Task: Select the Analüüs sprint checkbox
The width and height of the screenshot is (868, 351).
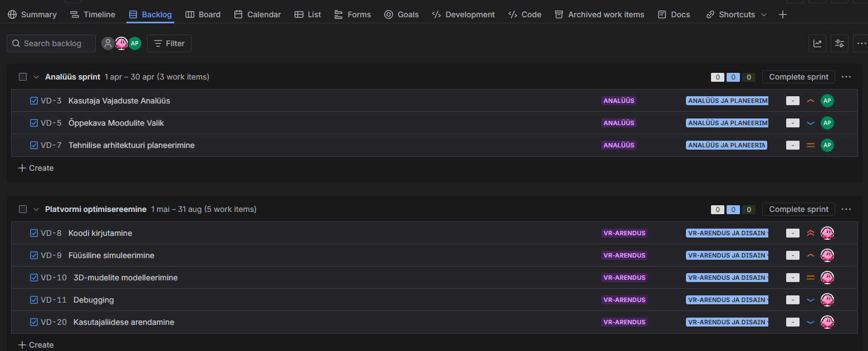Action: coord(23,77)
